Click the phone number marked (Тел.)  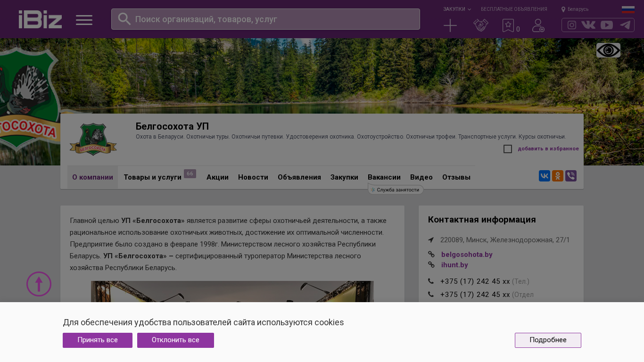click(x=475, y=281)
